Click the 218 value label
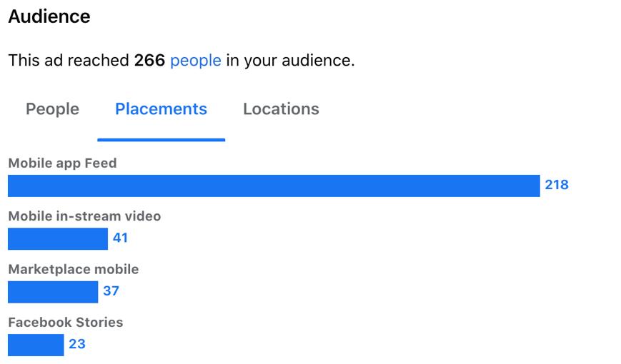The height and width of the screenshot is (364, 621). (x=557, y=185)
